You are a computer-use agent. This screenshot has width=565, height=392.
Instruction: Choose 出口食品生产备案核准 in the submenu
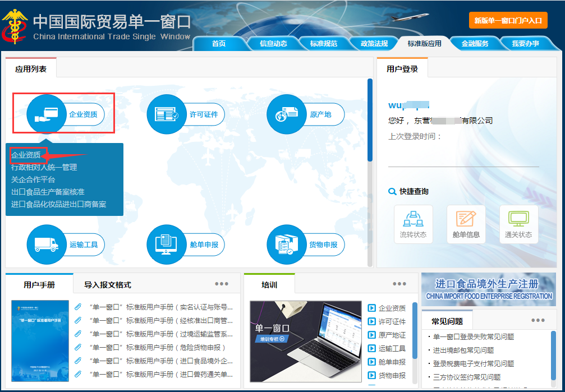point(48,192)
